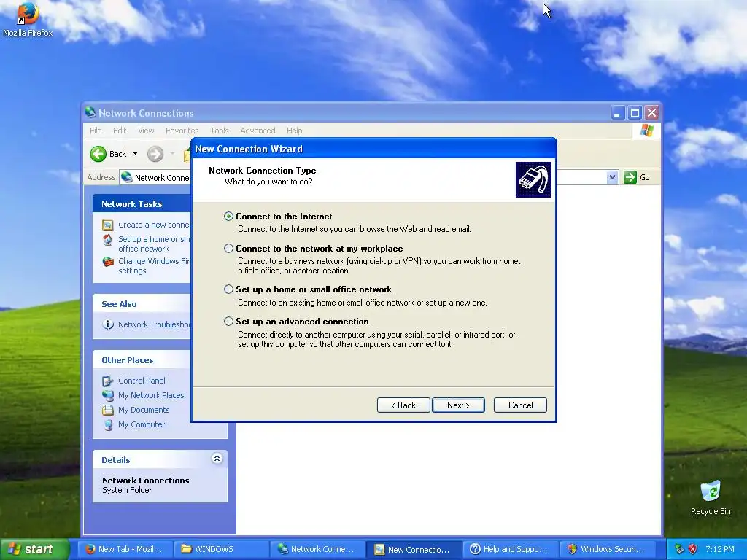The width and height of the screenshot is (747, 560).
Task: Click the Set up a home network icon
Action: 108,239
